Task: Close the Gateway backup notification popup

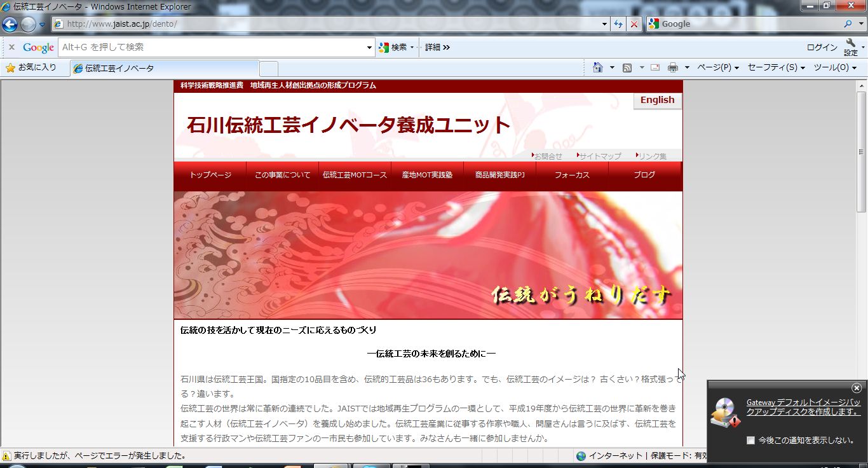Action: [857, 388]
